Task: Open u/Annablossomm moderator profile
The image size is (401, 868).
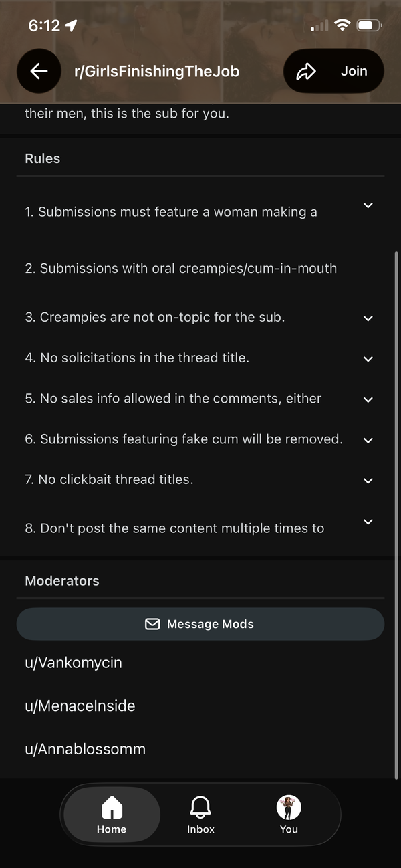Action: point(85,749)
